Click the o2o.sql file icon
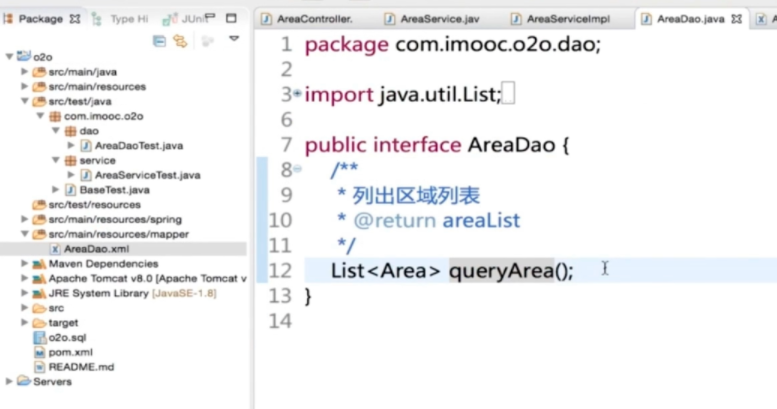This screenshot has height=409, width=777. 40,338
